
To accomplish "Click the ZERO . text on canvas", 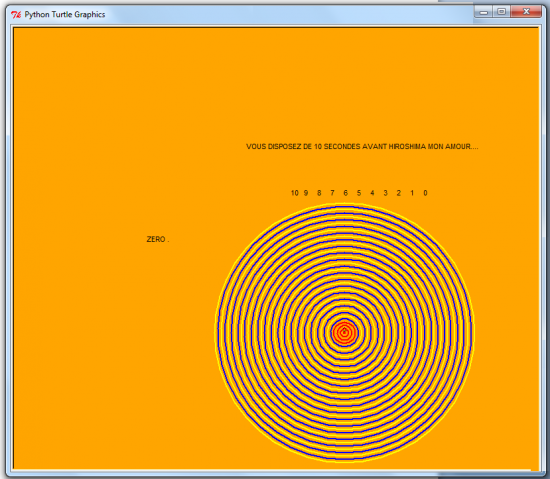I will tap(158, 240).
